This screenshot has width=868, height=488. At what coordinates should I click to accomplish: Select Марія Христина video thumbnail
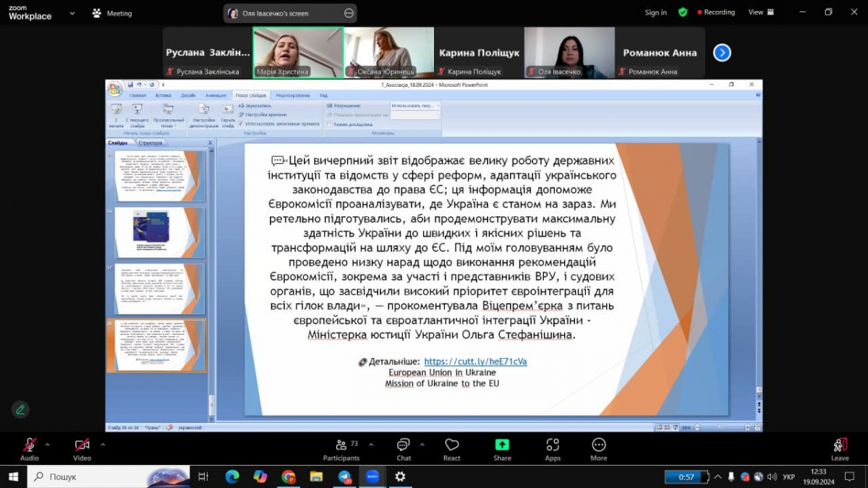point(297,52)
